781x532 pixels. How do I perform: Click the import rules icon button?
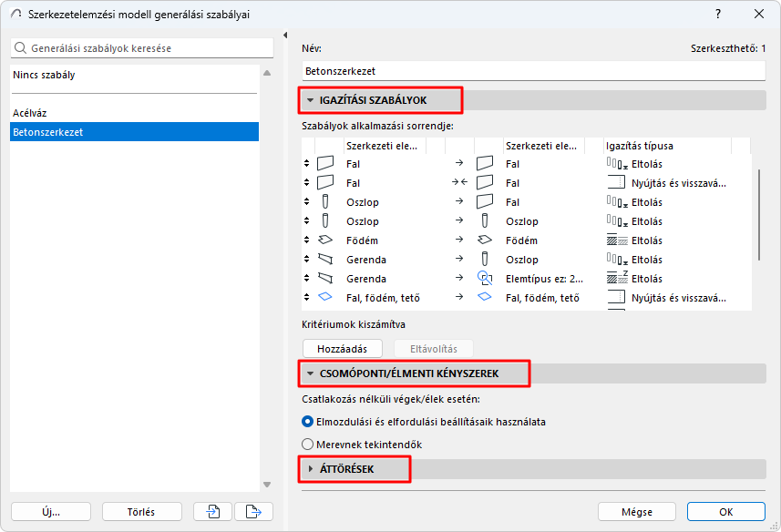[213, 511]
